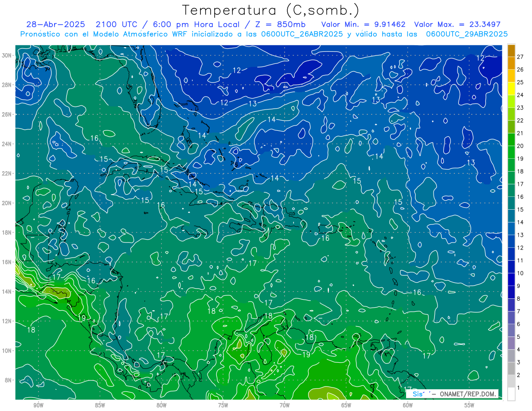Click the '30N' latitude label

click(8, 55)
